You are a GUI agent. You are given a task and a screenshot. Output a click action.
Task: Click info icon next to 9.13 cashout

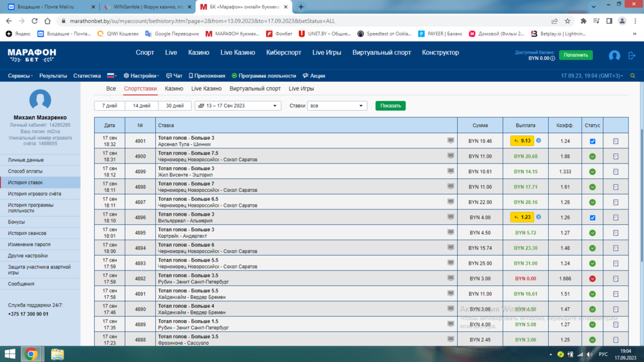(538, 140)
